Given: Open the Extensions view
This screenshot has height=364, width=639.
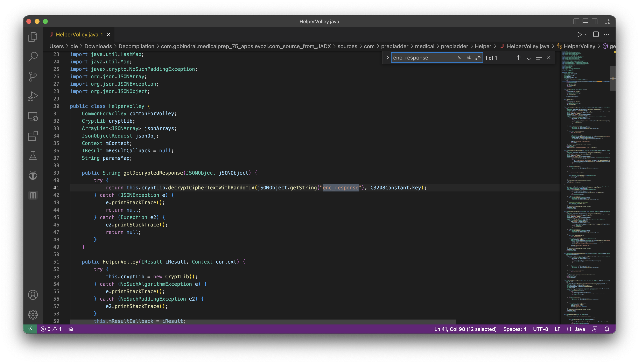Looking at the screenshot, I should point(33,136).
